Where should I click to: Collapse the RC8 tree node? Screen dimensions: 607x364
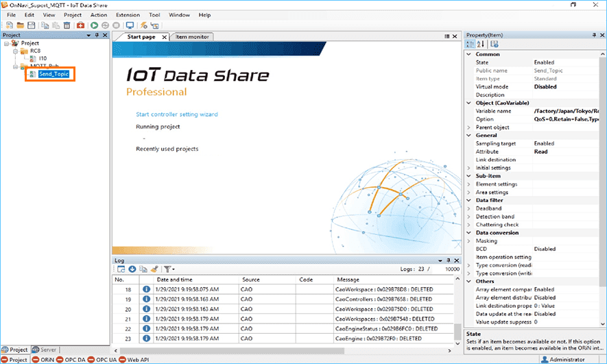(x=16, y=51)
